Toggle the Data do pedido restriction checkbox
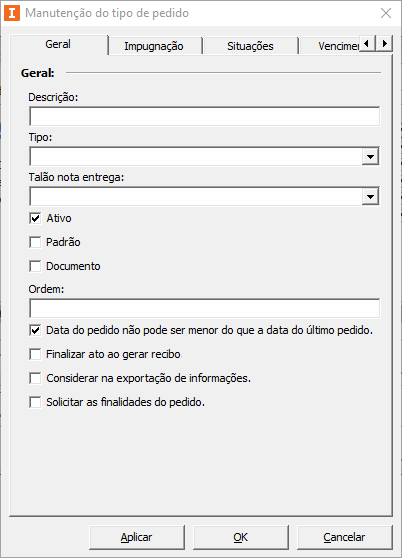This screenshot has height=558, width=402. point(35,330)
